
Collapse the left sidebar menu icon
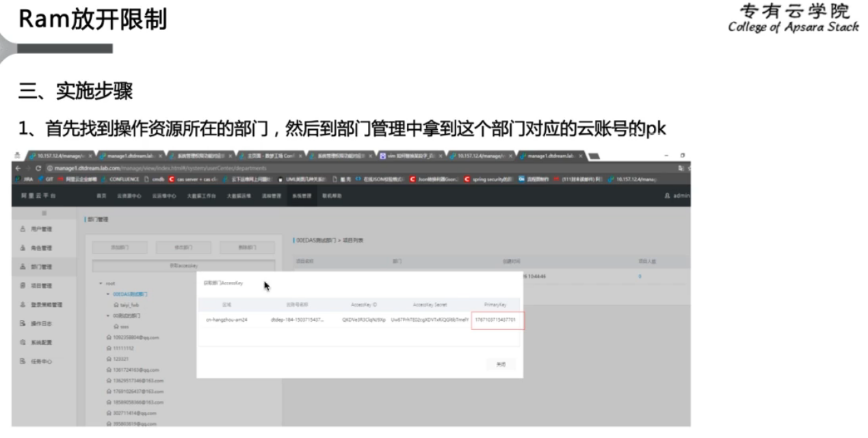(x=44, y=213)
